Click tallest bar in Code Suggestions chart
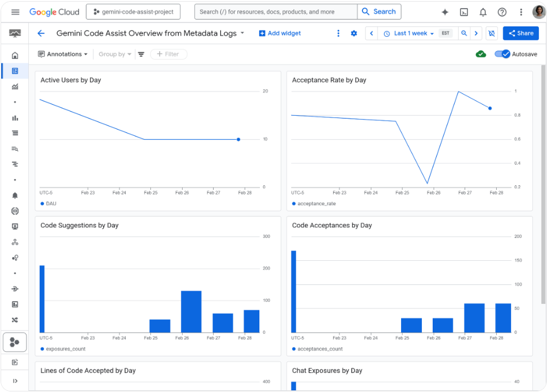The width and height of the screenshot is (548, 392). tap(42, 299)
